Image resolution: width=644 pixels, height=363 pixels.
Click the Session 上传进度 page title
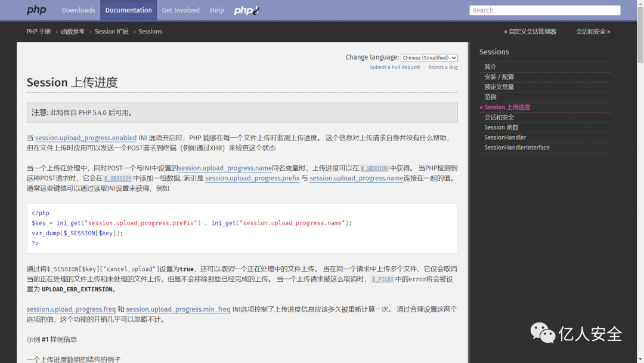pos(72,82)
